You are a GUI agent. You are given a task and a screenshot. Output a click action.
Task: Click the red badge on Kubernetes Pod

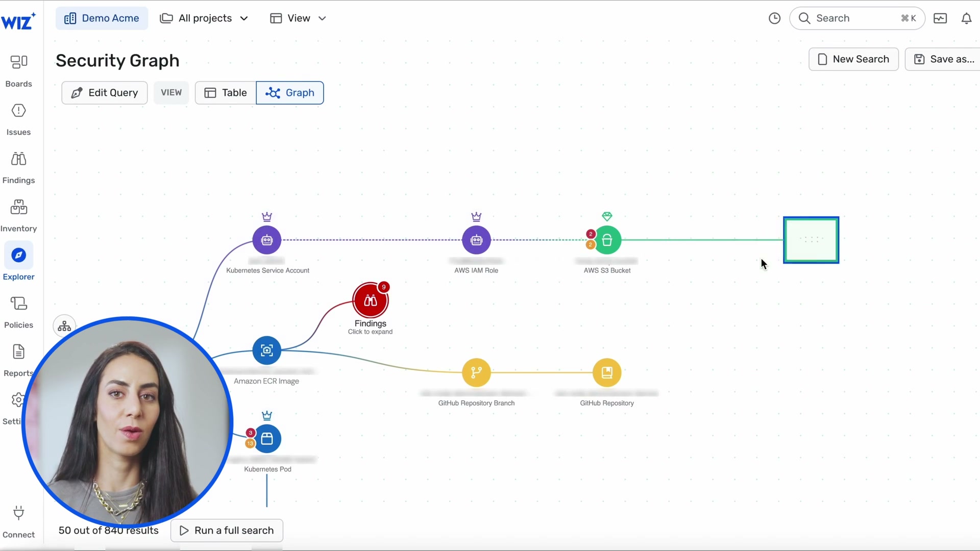tap(251, 433)
